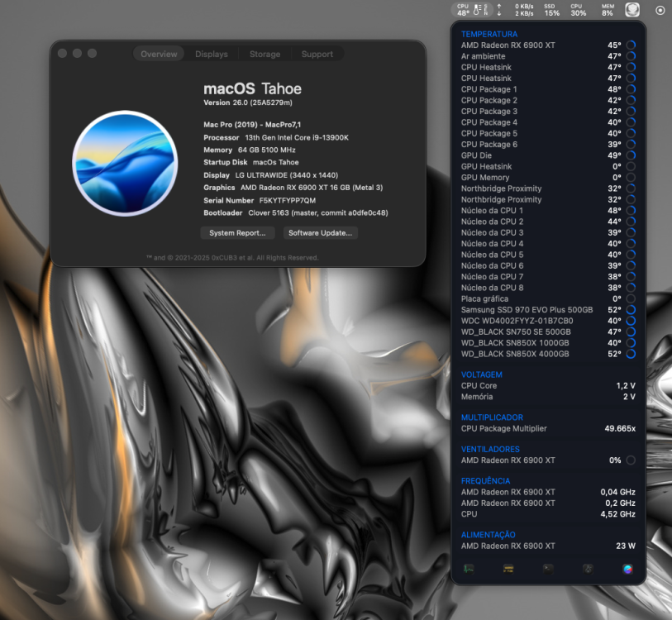Click the gauge ring beside Ar ambiente
Viewport: 672px width, 620px height.
click(x=631, y=55)
